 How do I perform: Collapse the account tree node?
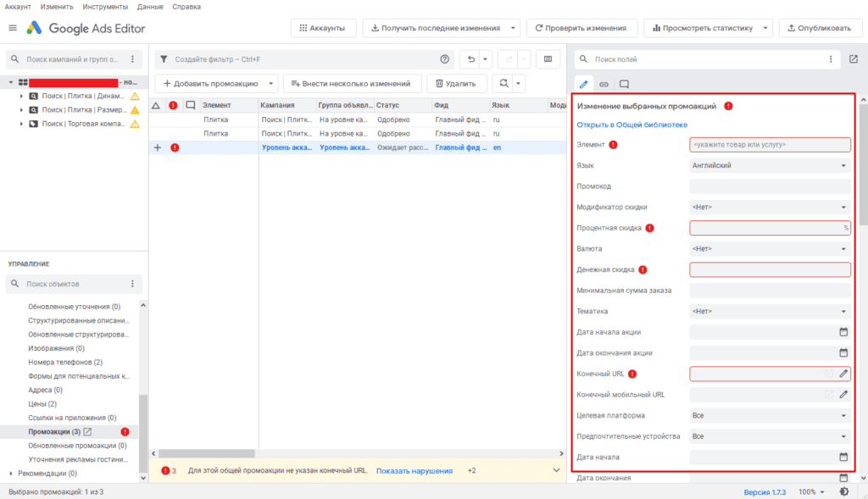(10, 82)
